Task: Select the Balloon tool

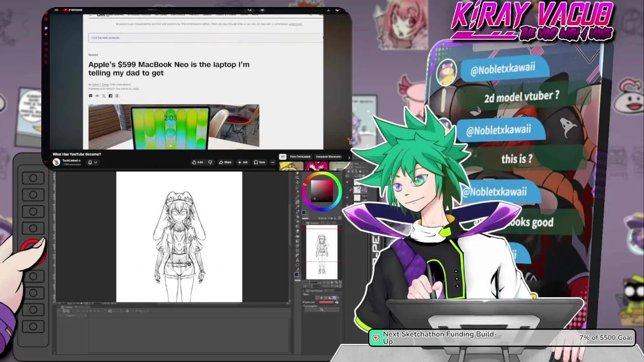Action: [x=298, y=265]
